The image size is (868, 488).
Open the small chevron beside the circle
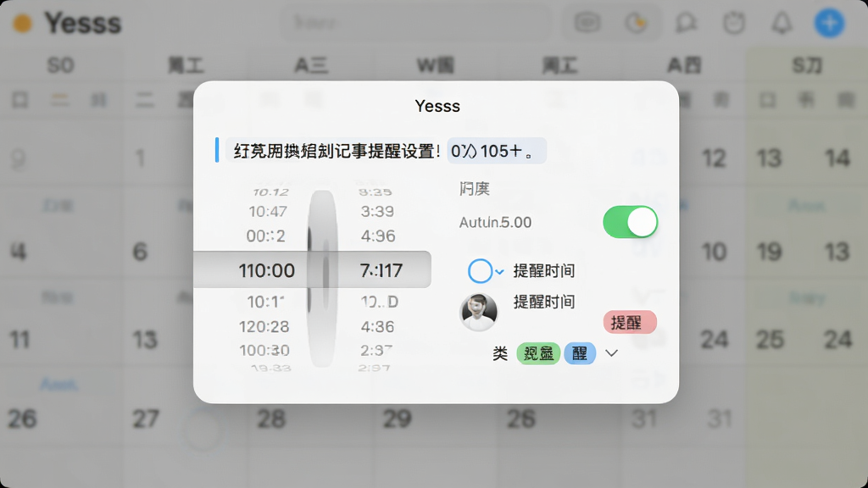[x=499, y=272]
